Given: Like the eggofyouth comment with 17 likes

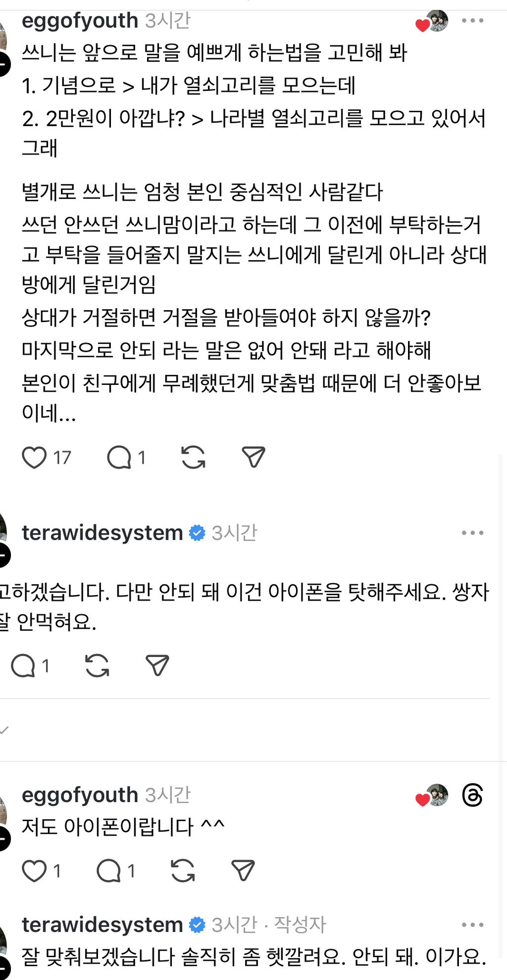Looking at the screenshot, I should coord(34,458).
